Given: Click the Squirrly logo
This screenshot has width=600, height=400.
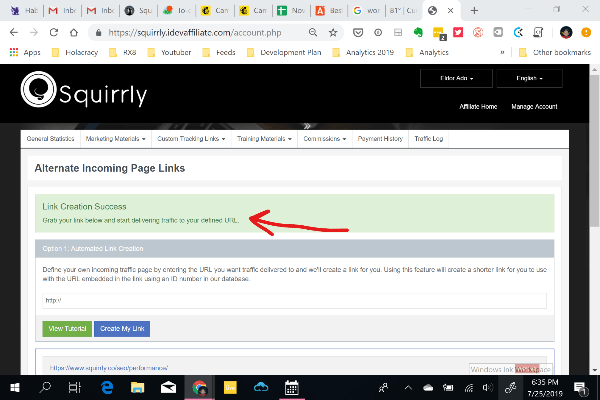Looking at the screenshot, I should coord(84,90).
